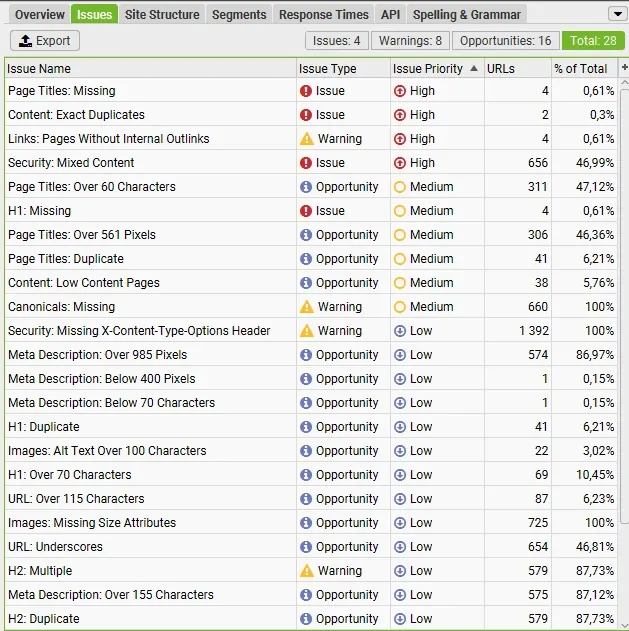Screen dimensions: 629x631
Task: Select 'Images: Missing Size Attributes' row
Action: [x=311, y=523]
